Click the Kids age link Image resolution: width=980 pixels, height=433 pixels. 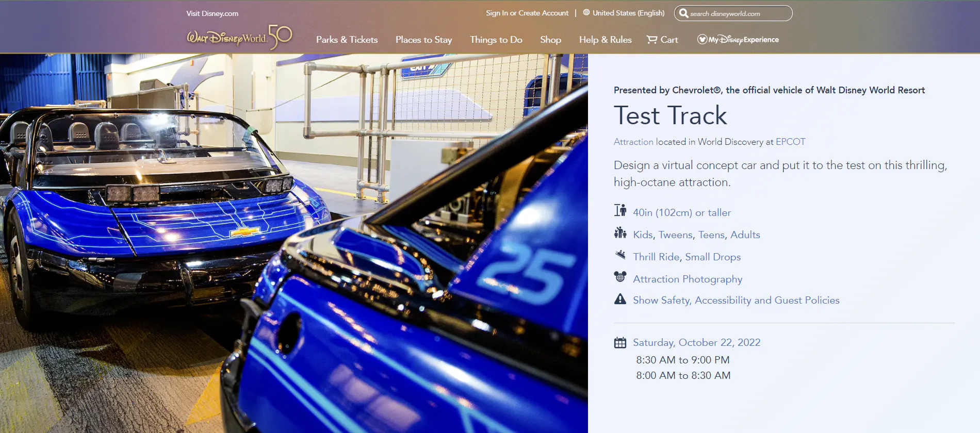pyautogui.click(x=643, y=235)
